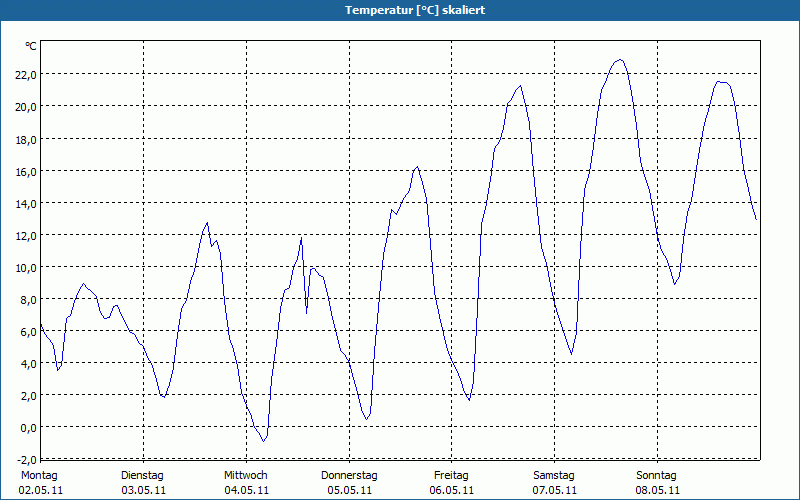Image resolution: width=800 pixels, height=500 pixels.
Task: Click the 22,0 y-axis label
Action: pos(26,75)
